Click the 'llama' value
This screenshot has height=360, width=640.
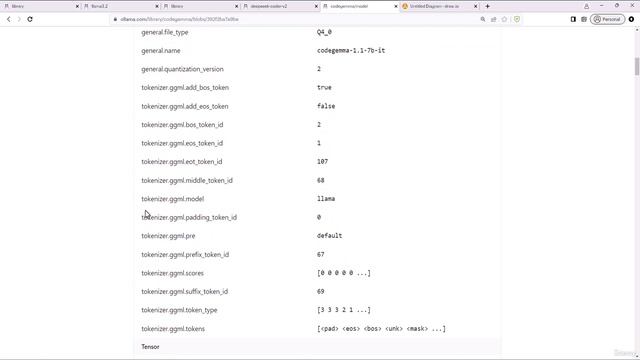pos(326,199)
